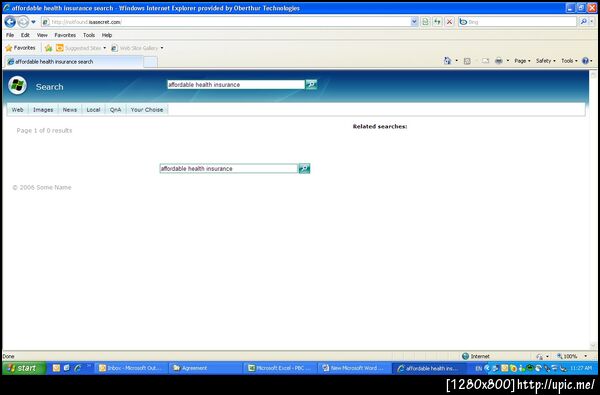Click the Add to Favorites Bar icon
Image resolution: width=600 pixels, height=395 pixels.
pyautogui.click(x=48, y=48)
